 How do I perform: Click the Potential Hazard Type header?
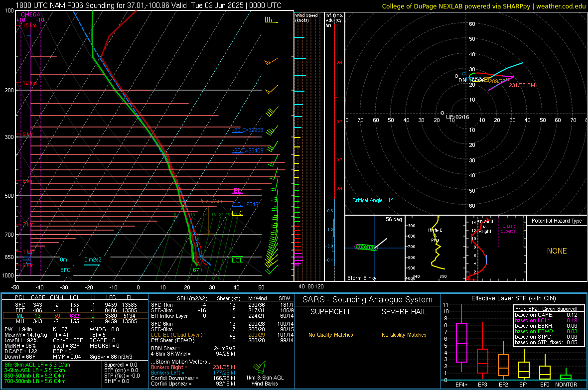click(x=557, y=221)
